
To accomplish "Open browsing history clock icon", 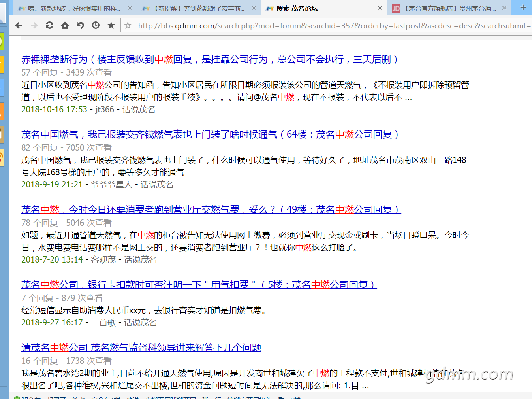I will pos(96,25).
